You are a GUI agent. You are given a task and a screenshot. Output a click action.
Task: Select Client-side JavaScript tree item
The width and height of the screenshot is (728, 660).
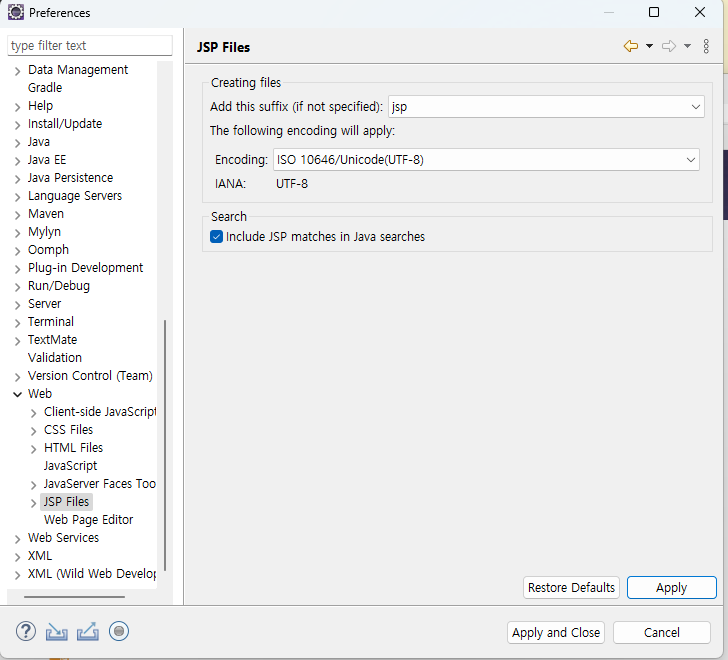click(100, 412)
